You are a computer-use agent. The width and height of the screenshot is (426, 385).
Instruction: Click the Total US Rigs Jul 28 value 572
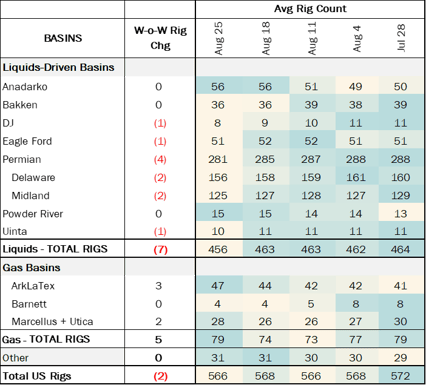400,376
